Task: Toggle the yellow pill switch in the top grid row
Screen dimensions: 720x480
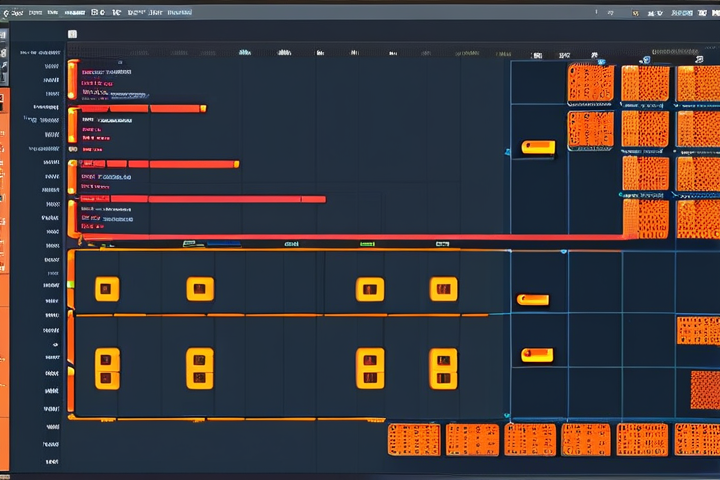Action: coord(537,148)
